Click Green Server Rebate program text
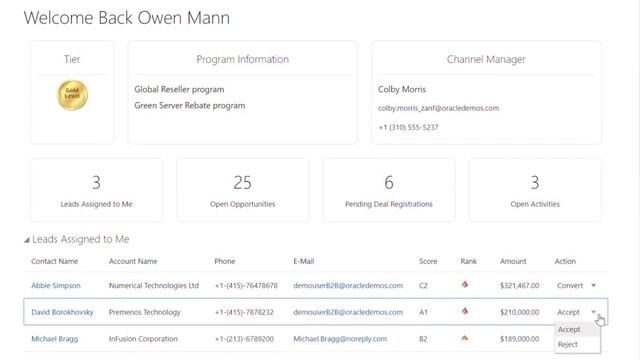The width and height of the screenshot is (640, 360). 190,106
